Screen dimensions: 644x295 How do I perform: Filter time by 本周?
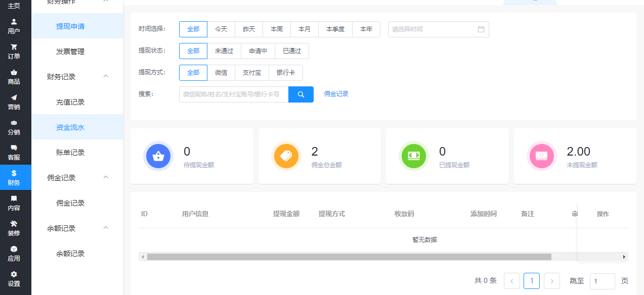[x=277, y=29]
